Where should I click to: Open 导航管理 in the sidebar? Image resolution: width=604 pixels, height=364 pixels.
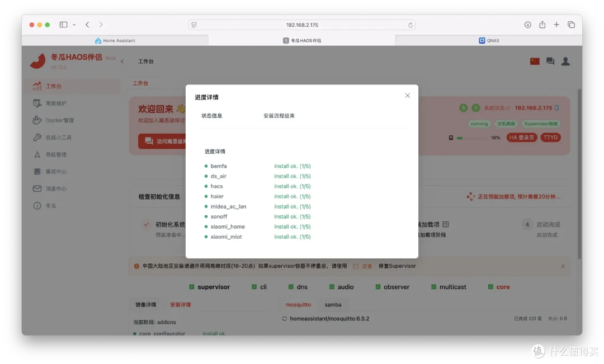click(x=73, y=154)
